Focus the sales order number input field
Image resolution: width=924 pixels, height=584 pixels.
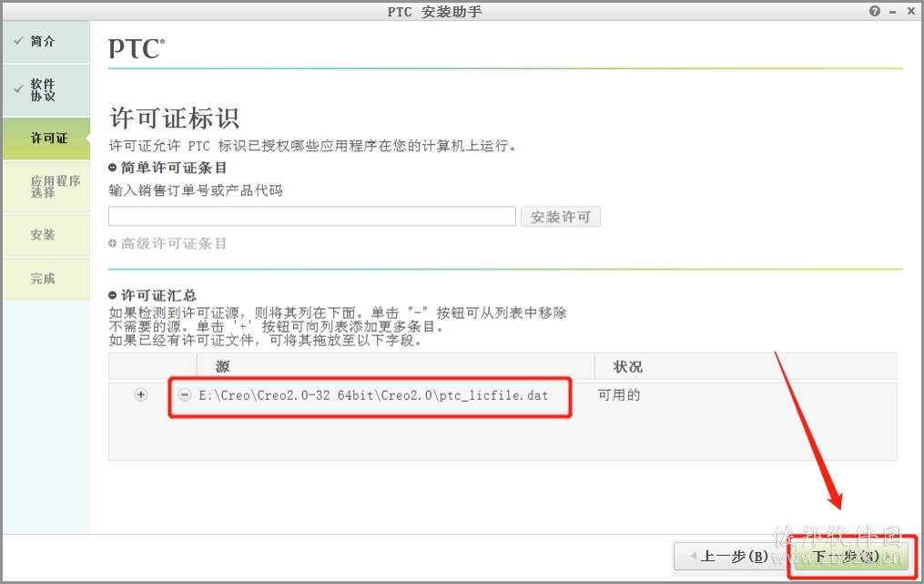pos(312,217)
